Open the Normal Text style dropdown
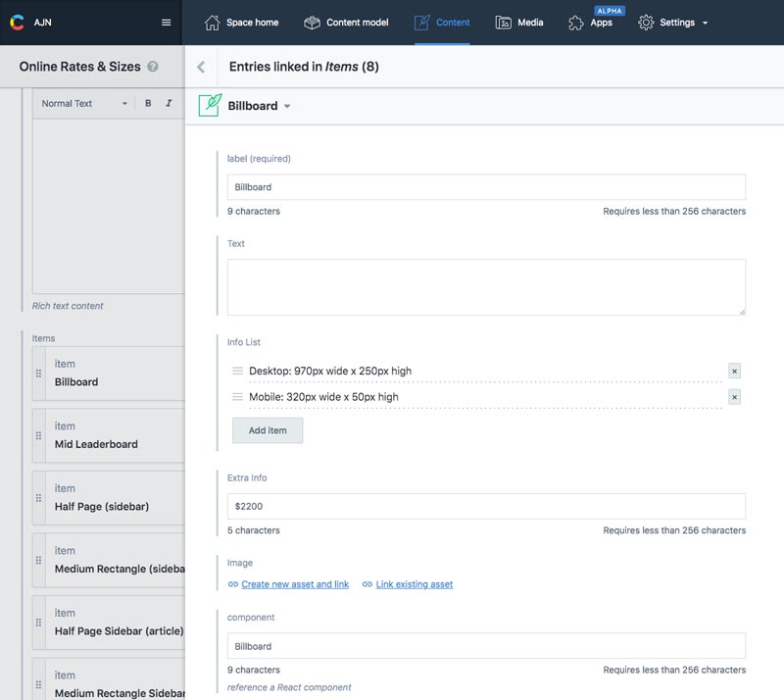The image size is (784, 700). click(84, 103)
